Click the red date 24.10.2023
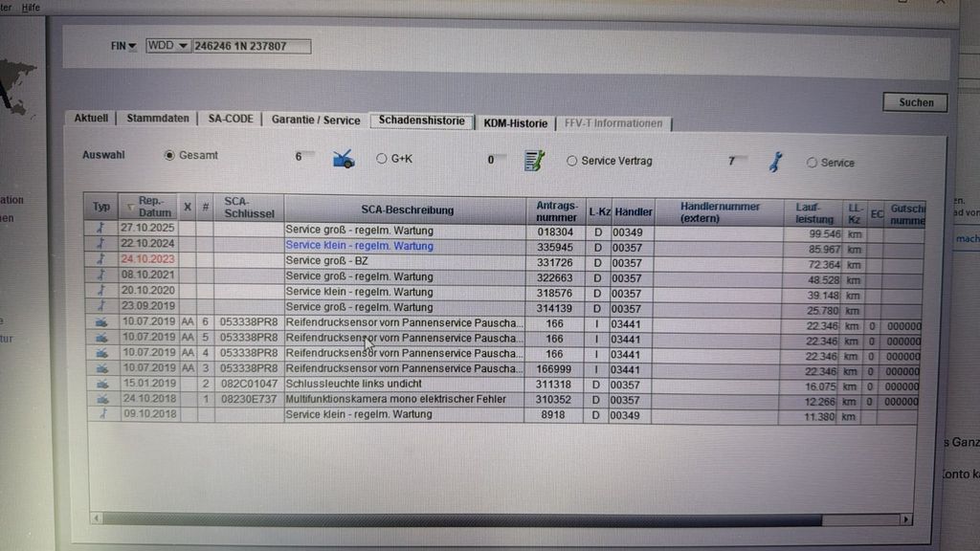 (148, 259)
